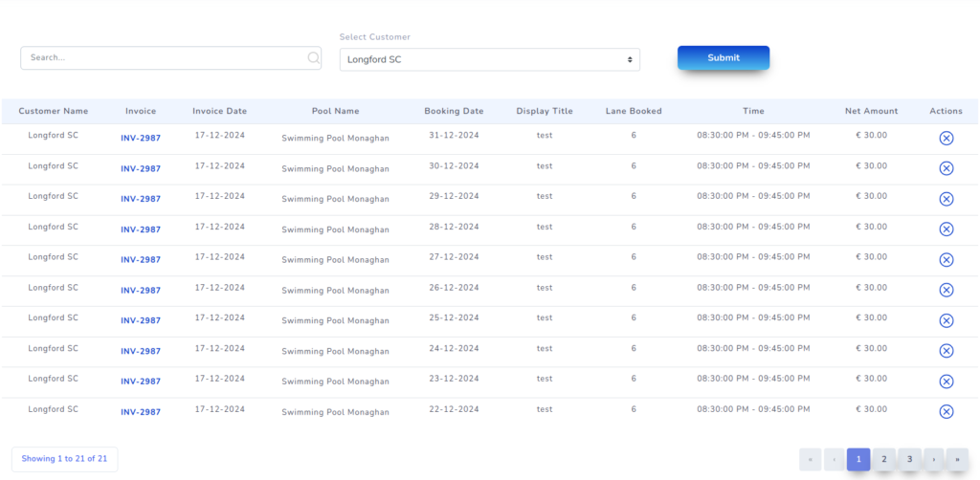Click cancel icon for 29-12-2024 booking
This screenshot has width=980, height=480.
946,199
